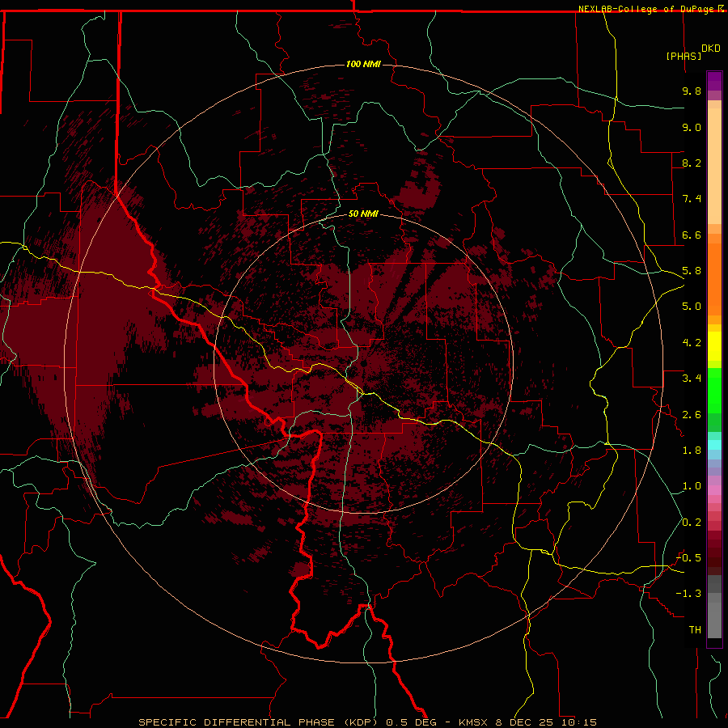Select the 1.0 scale value

coord(692,486)
